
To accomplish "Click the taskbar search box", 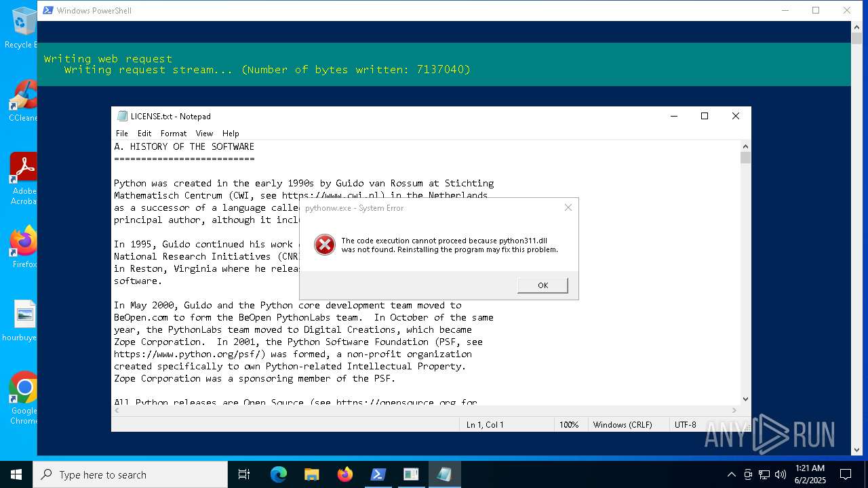I will (130, 474).
